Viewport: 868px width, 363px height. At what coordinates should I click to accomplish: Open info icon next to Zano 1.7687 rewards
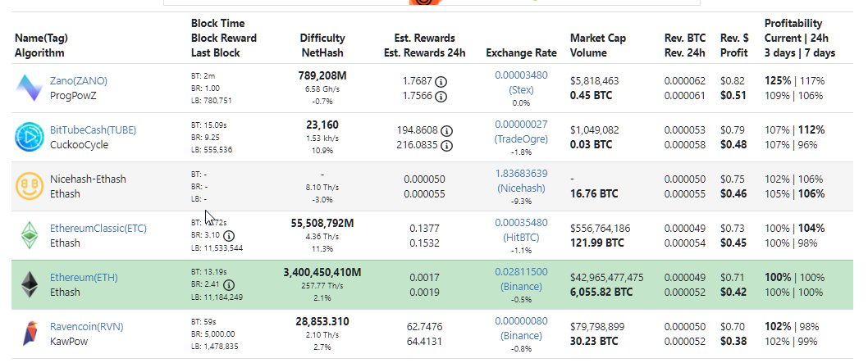(441, 82)
